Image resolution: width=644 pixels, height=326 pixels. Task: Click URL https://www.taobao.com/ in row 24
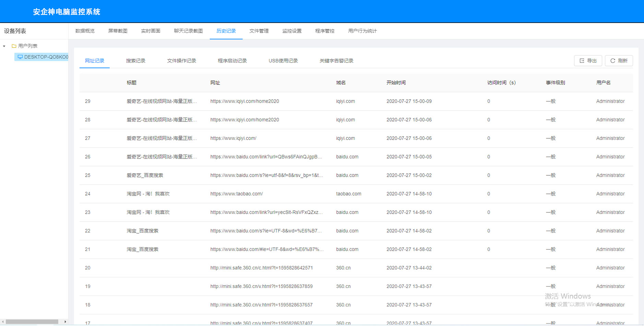(x=237, y=194)
